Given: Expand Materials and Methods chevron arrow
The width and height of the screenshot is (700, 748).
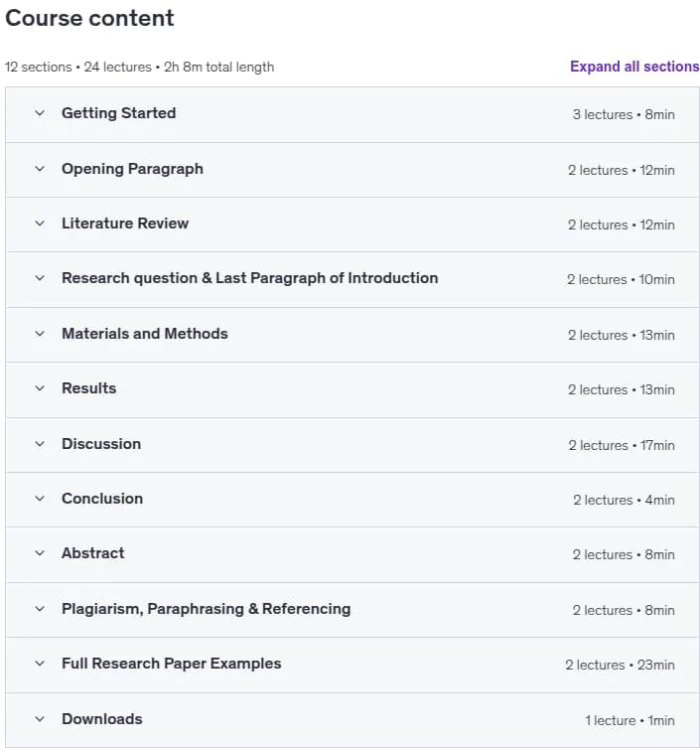Looking at the screenshot, I should (40, 334).
